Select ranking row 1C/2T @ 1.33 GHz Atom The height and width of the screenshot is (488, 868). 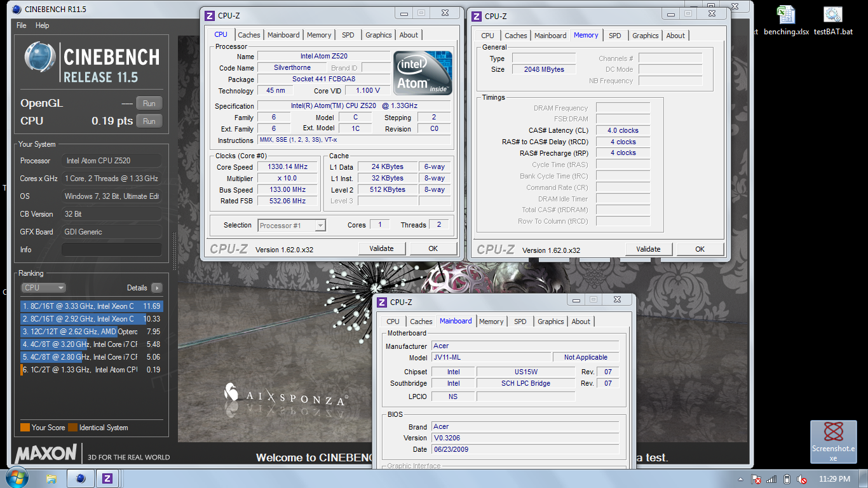click(92, 370)
